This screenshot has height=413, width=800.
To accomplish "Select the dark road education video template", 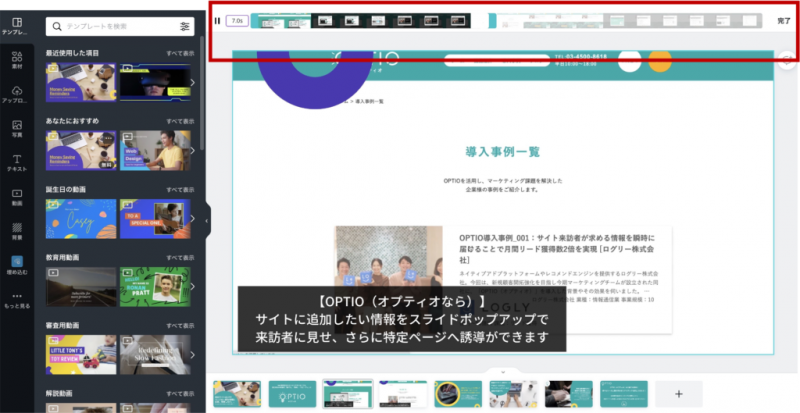I will 81,287.
